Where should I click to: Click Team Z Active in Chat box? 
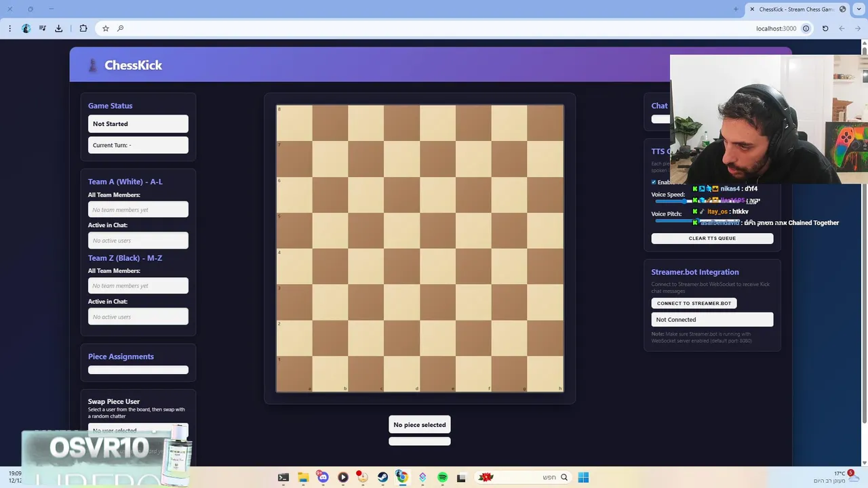pyautogui.click(x=138, y=317)
